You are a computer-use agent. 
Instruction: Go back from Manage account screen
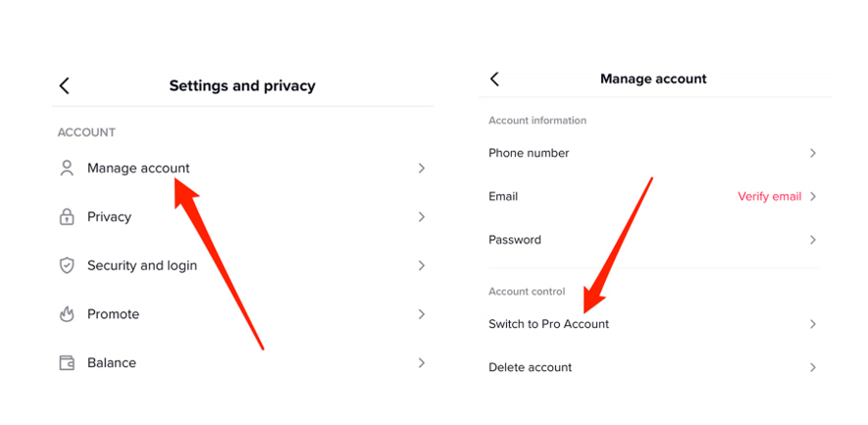495,80
